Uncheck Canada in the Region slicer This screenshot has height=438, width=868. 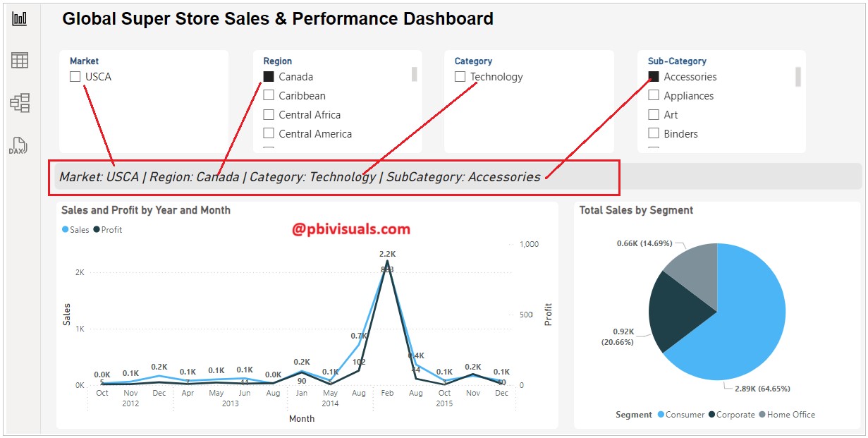tap(269, 76)
